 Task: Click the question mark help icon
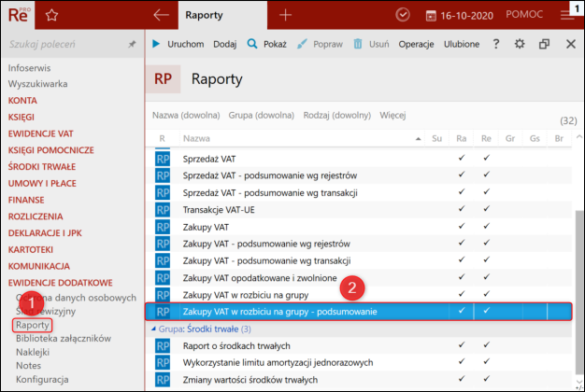(x=496, y=44)
